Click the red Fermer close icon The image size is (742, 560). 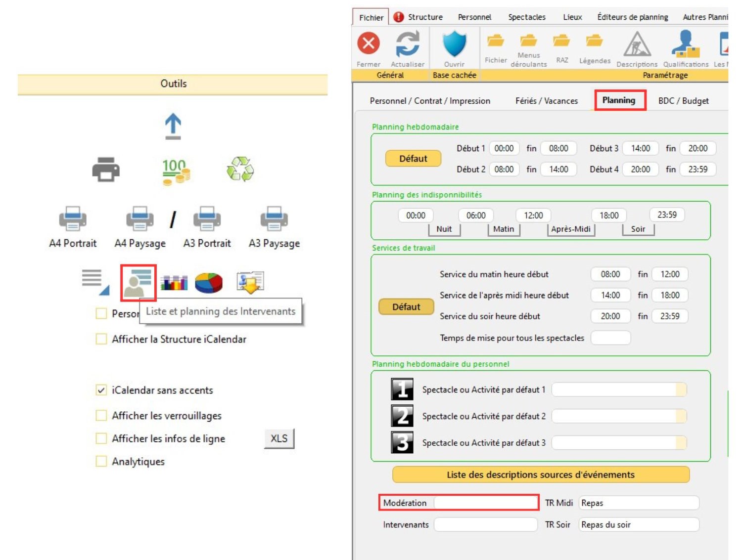pyautogui.click(x=369, y=43)
